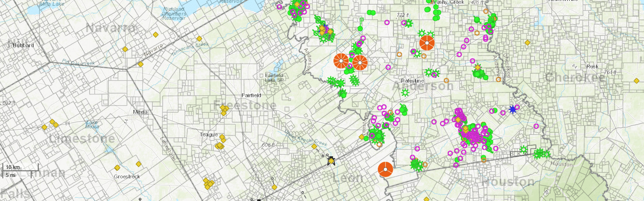This screenshot has width=644, height=201.
Task: Select the three-segment orange circle beside Leon
Action: [x=385, y=169]
